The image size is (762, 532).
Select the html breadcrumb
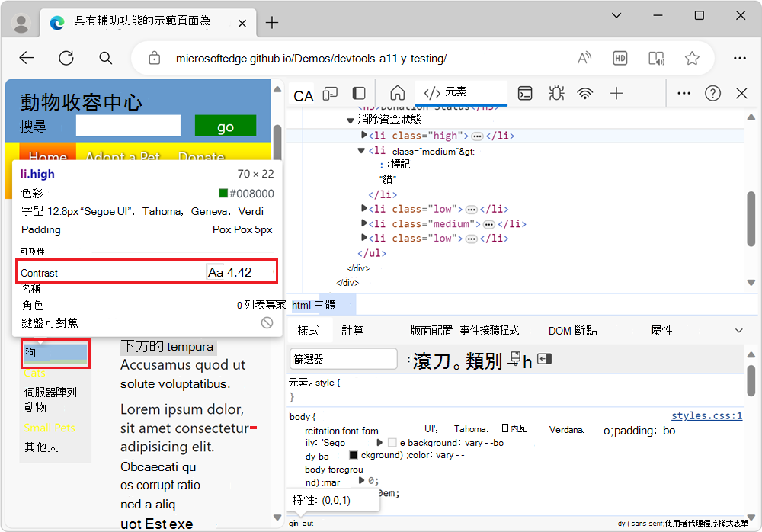tap(301, 305)
